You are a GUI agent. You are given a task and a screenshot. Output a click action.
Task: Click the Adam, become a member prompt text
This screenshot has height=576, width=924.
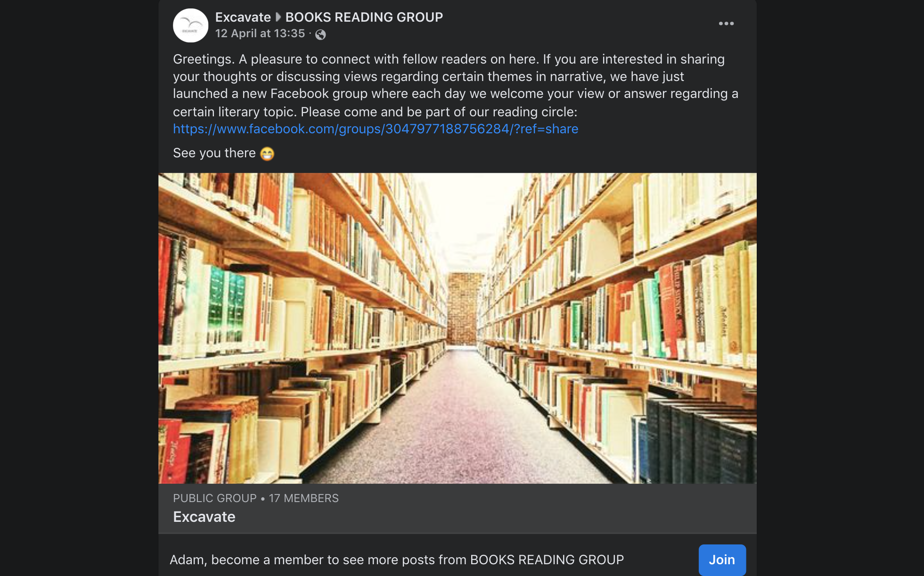[x=397, y=560]
